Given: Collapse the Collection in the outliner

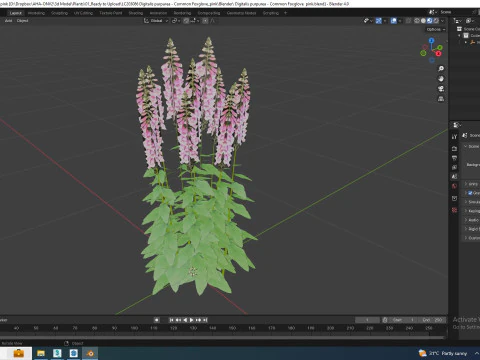Looking at the screenshot, I should pos(459,35).
